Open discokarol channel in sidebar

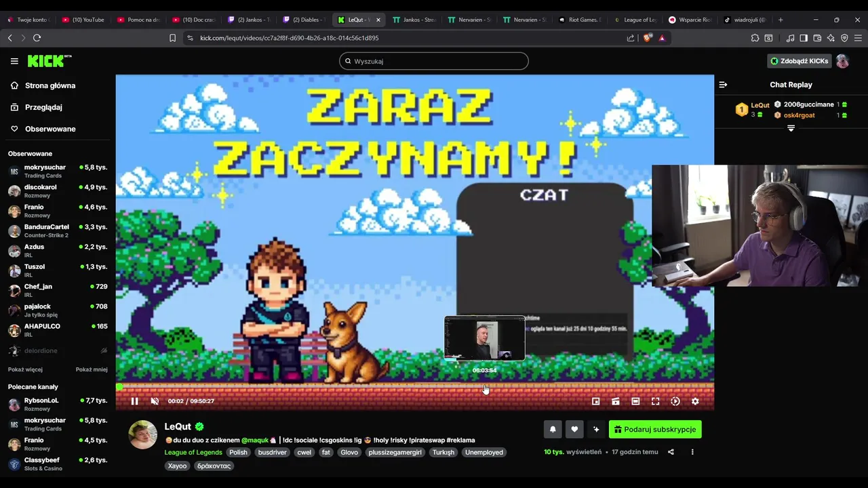point(58,191)
